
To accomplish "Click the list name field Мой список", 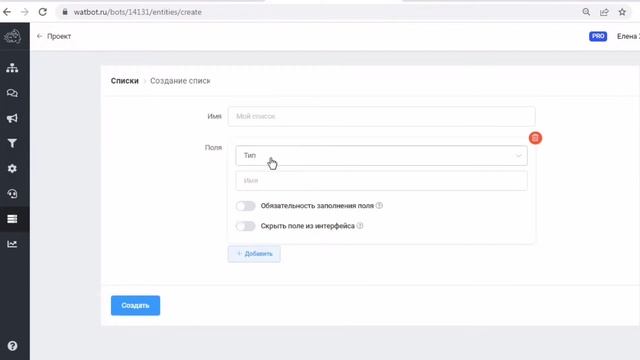I will pyautogui.click(x=381, y=116).
